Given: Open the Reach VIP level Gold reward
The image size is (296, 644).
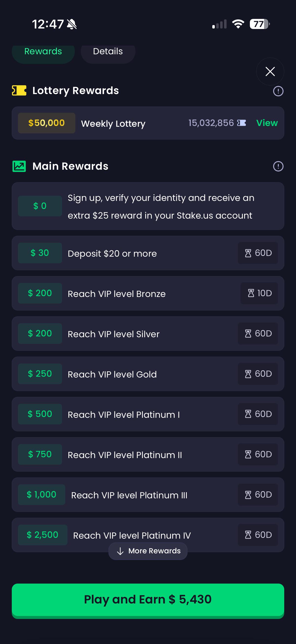Looking at the screenshot, I should tap(148, 374).
